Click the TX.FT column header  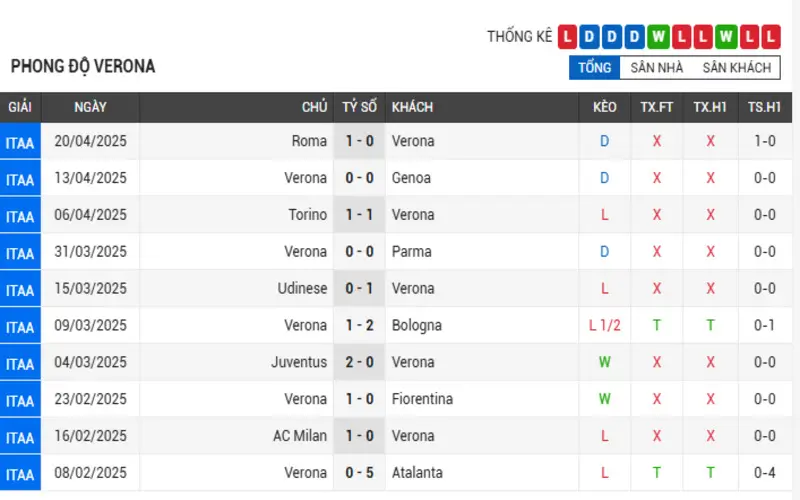click(657, 107)
